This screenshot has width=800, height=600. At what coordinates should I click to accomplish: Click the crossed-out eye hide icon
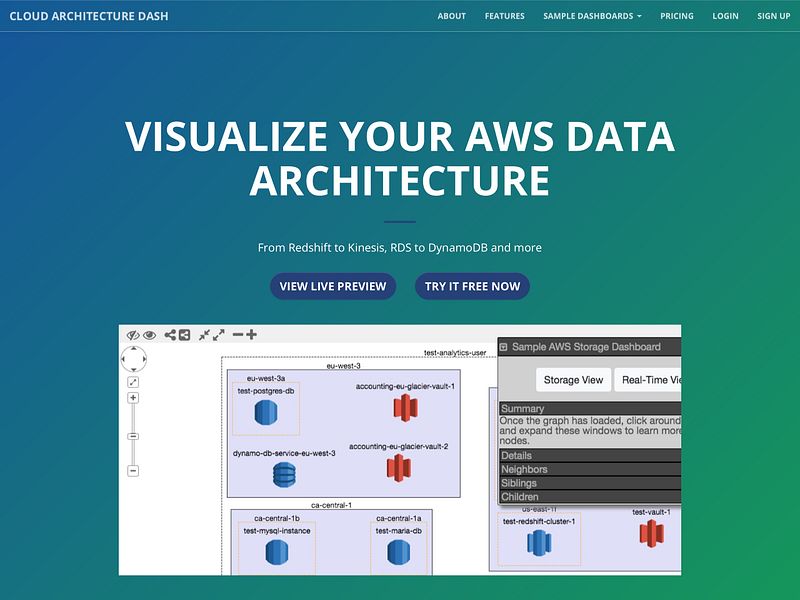(133, 335)
